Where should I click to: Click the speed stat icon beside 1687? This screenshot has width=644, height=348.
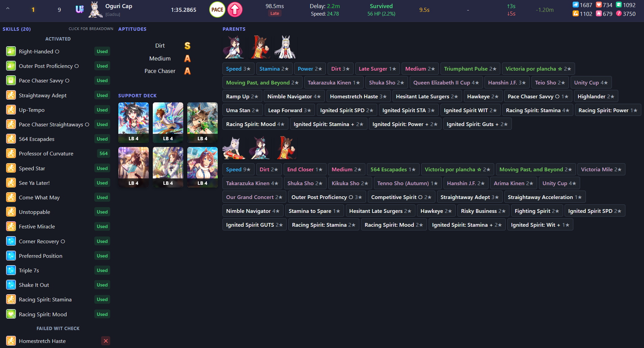(x=575, y=5)
